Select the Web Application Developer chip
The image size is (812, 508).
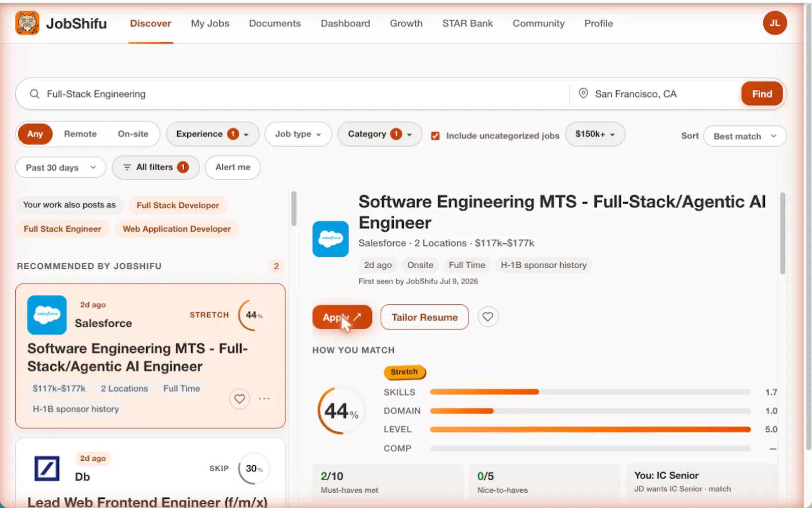[x=177, y=229]
